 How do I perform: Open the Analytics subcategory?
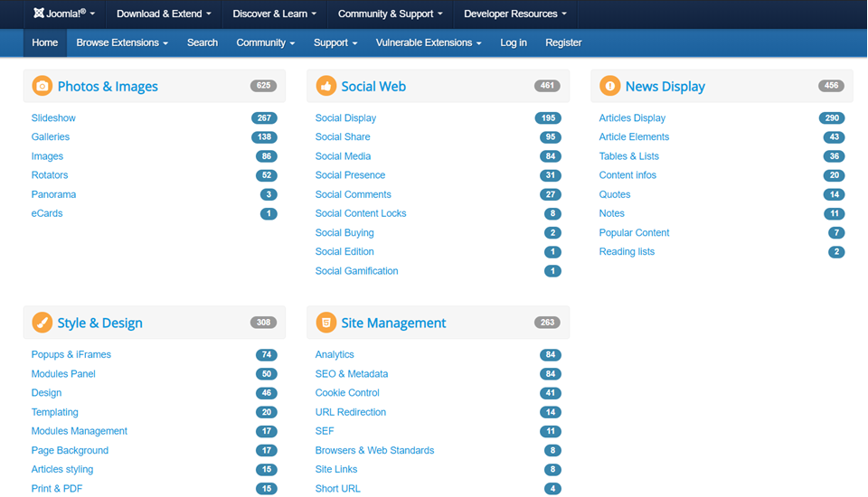click(x=335, y=354)
